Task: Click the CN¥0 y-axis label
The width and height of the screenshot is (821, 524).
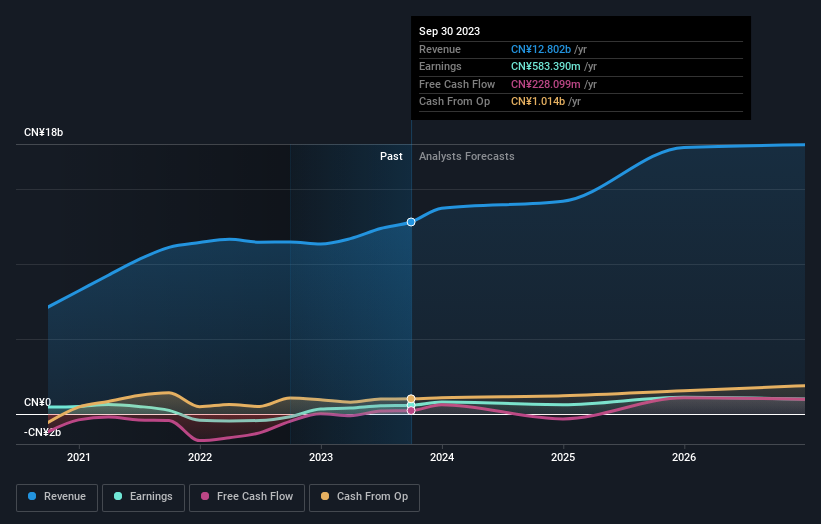Action: pos(38,403)
